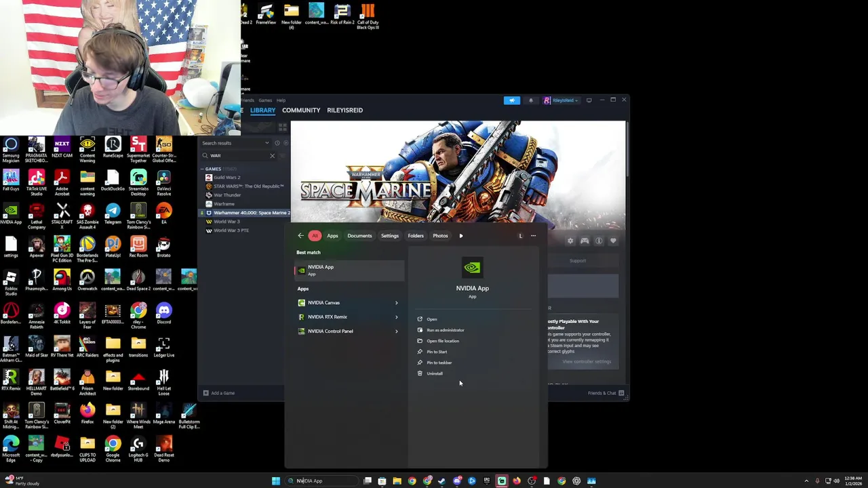
Task: Open the Adobe Acrobat desktop icon
Action: [x=62, y=181]
